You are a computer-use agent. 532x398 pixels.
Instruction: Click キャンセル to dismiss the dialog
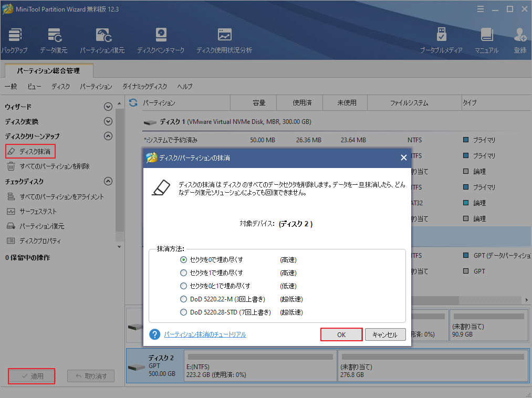pyautogui.click(x=385, y=334)
